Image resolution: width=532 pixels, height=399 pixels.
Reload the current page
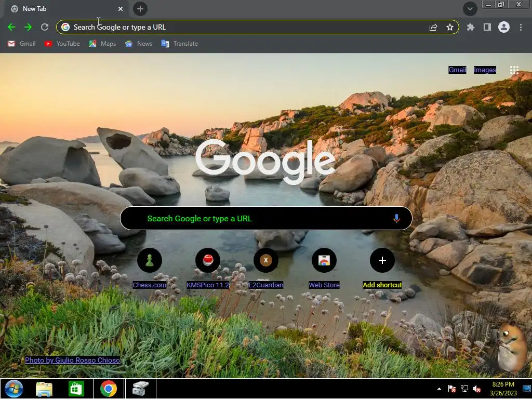click(45, 27)
